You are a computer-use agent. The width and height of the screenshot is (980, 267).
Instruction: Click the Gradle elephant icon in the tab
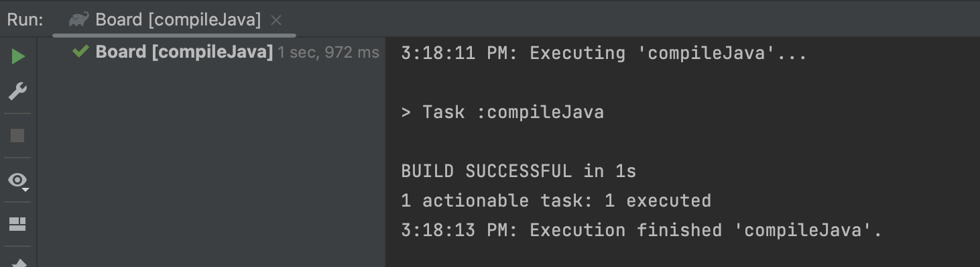pos(78,19)
